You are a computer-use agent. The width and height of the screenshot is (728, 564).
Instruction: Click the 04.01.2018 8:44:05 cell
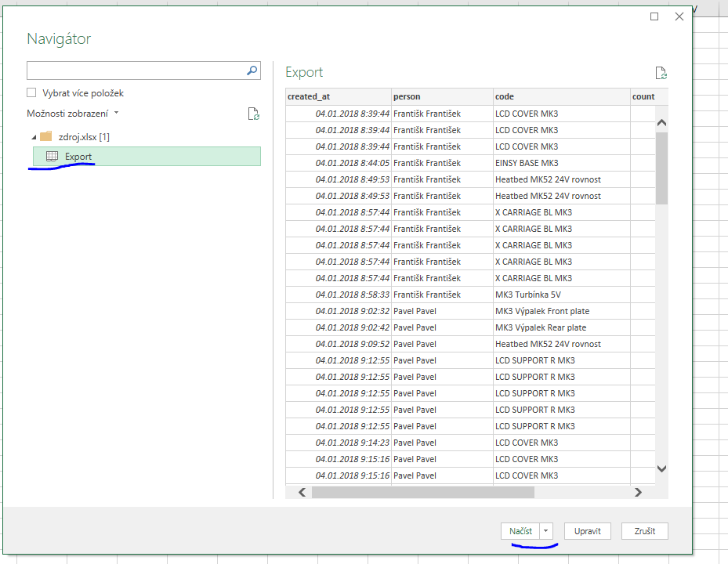(x=339, y=163)
